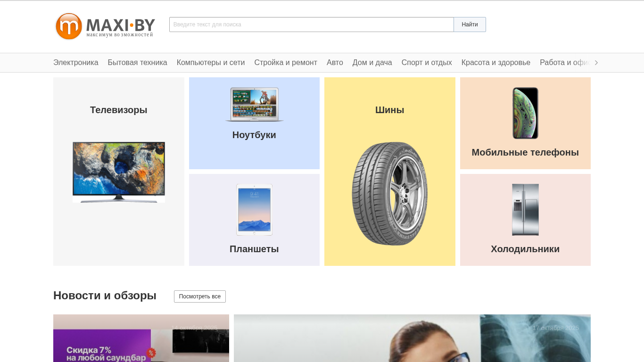
Task: Open Компьютеры и сети menu category
Action: click(211, 63)
